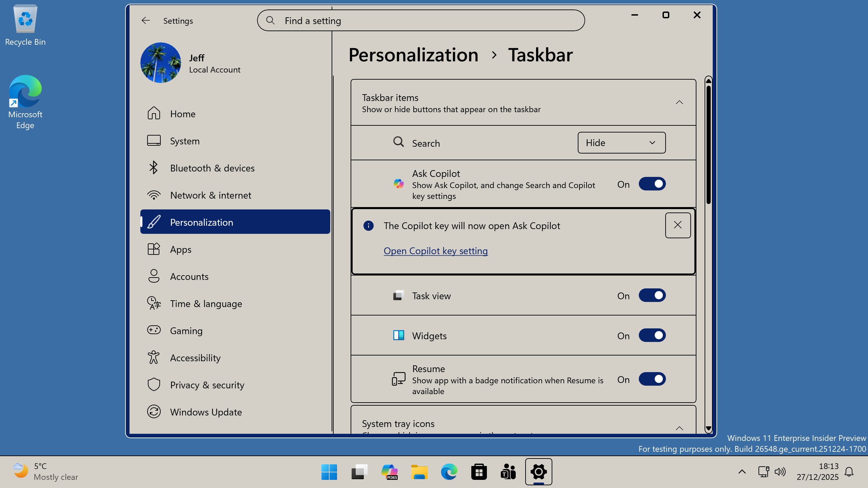Open the Search Hide dropdown
Viewport: 868px width, 488px height.
click(621, 143)
